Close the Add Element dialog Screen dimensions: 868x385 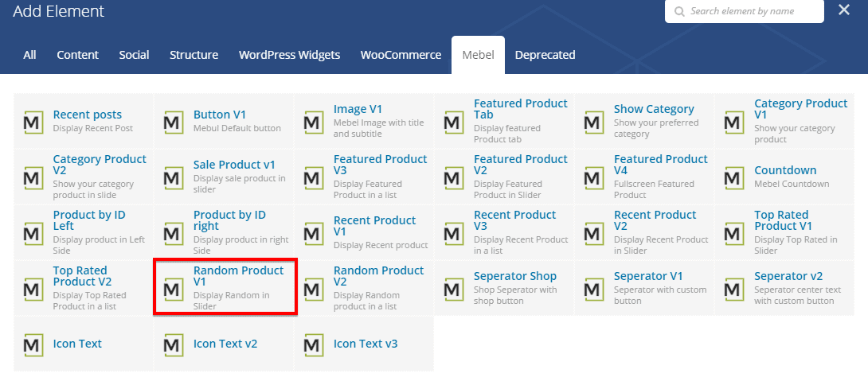click(843, 10)
